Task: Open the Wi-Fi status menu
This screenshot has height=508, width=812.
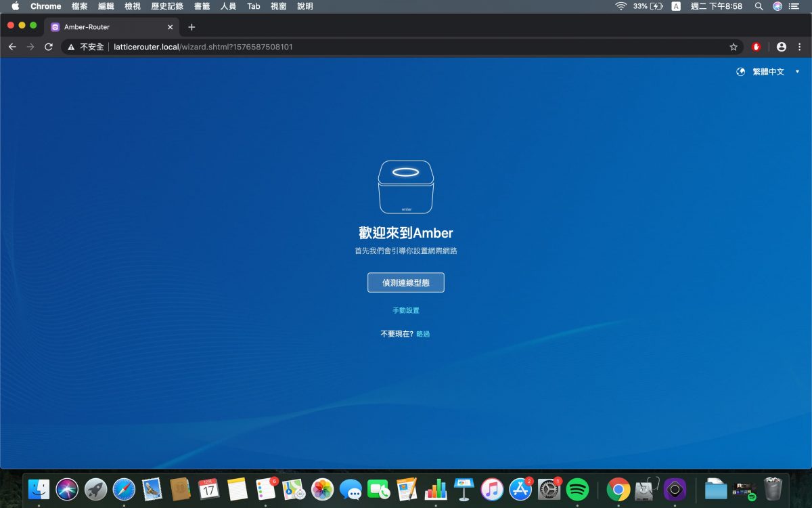Action: point(621,6)
